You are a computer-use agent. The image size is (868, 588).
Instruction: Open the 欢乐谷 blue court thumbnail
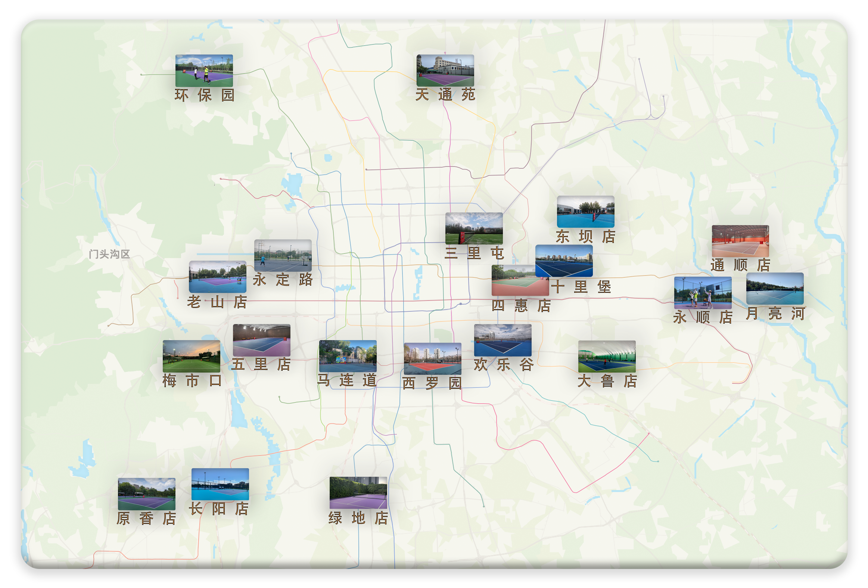tap(503, 340)
